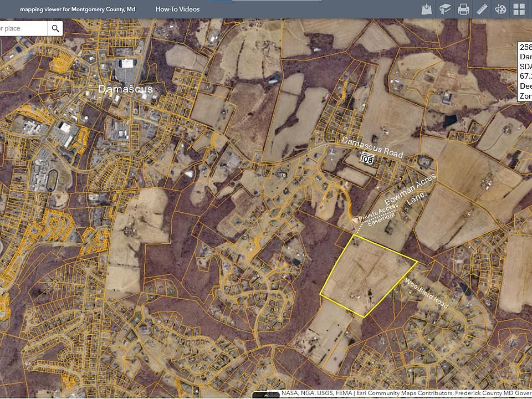Open the How-To Videos link
This screenshot has width=532, height=399.
(177, 9)
